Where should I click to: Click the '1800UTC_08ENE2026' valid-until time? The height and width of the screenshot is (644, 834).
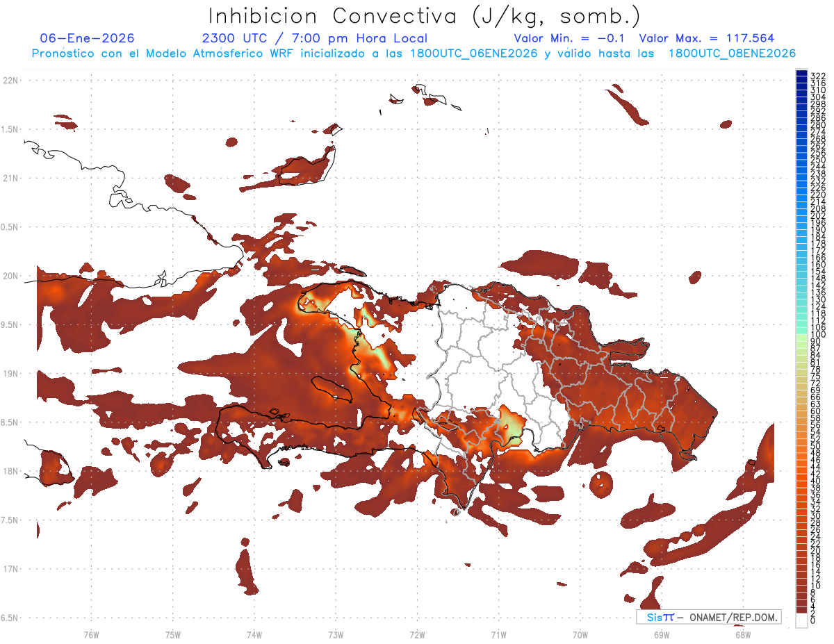click(732, 53)
